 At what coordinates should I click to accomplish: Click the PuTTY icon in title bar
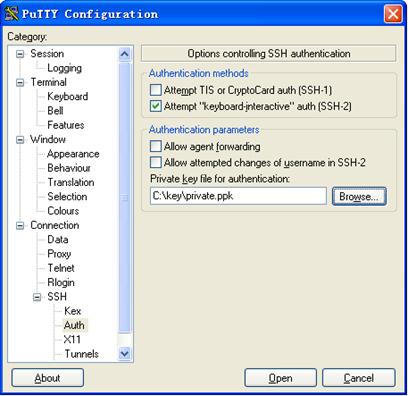click(11, 14)
